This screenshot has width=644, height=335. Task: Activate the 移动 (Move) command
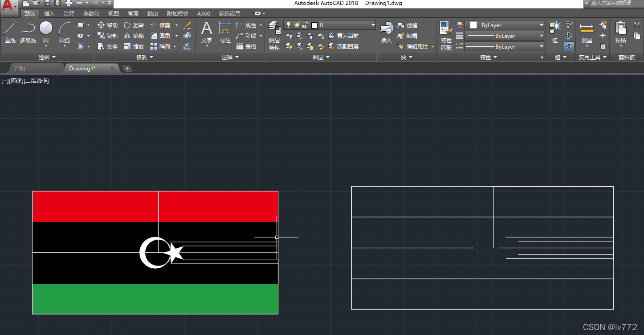(x=107, y=25)
